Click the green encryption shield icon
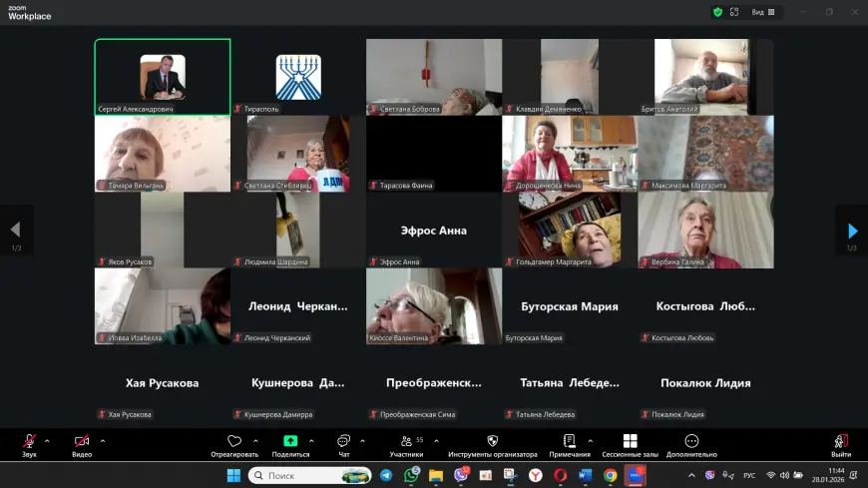868x488 pixels. (717, 12)
